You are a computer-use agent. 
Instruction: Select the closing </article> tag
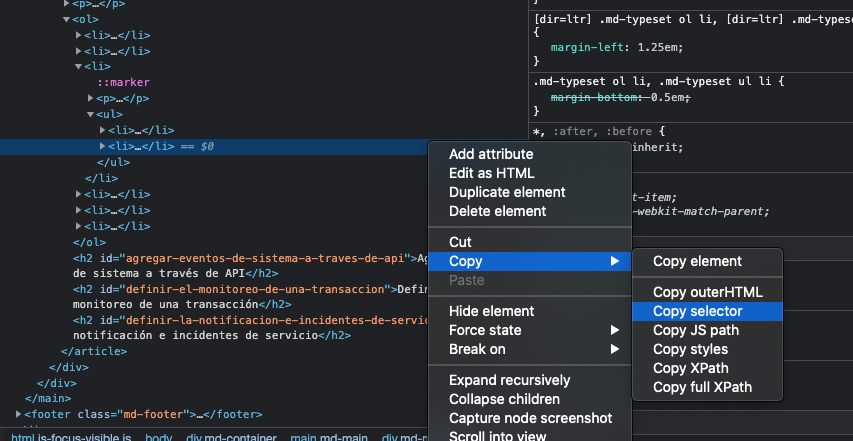click(x=94, y=351)
